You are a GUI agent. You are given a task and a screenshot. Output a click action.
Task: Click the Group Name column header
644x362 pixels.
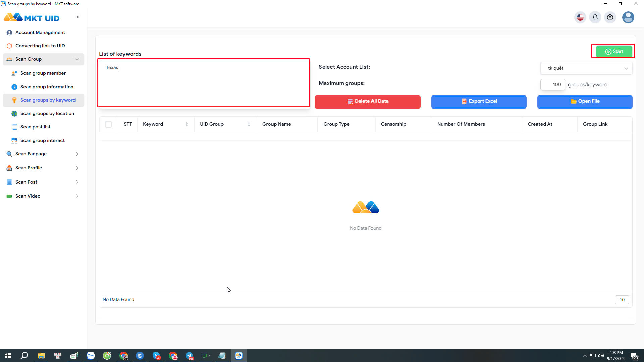point(277,124)
